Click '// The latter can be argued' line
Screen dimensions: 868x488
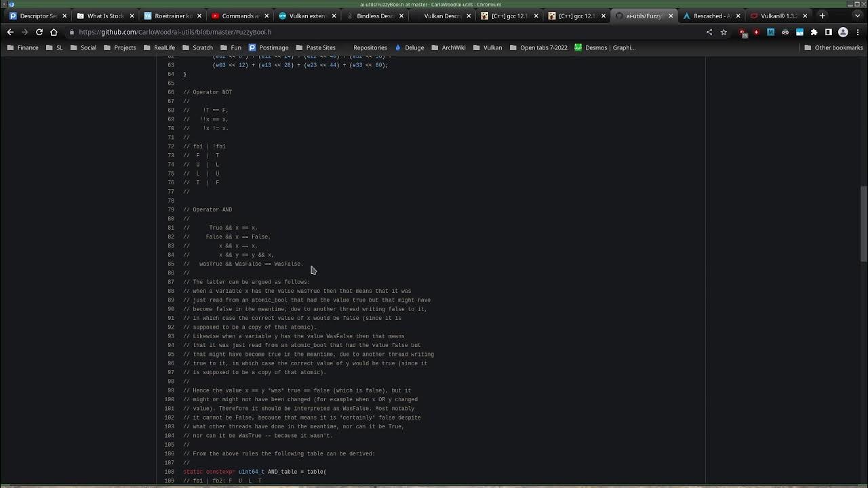click(x=247, y=282)
